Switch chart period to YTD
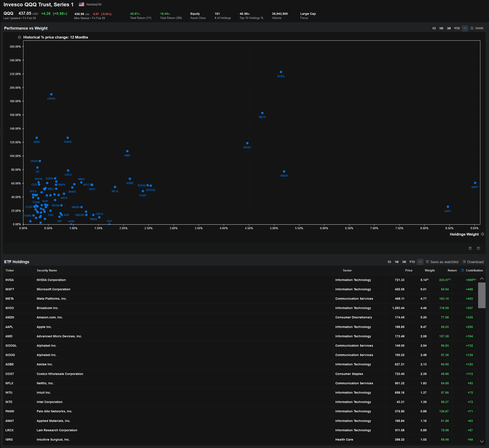The width and height of the screenshot is (489, 448). coord(457,28)
